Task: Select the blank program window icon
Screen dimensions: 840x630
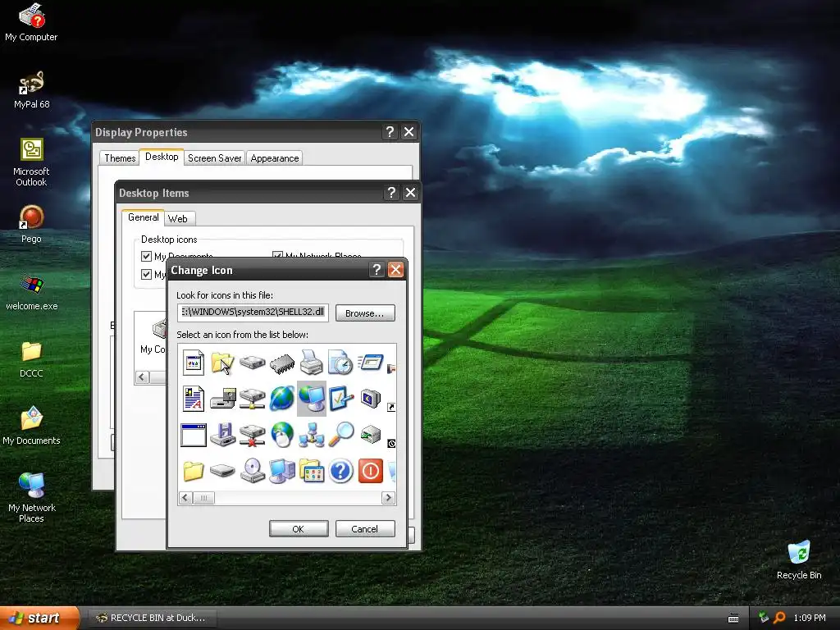Action: point(194,435)
